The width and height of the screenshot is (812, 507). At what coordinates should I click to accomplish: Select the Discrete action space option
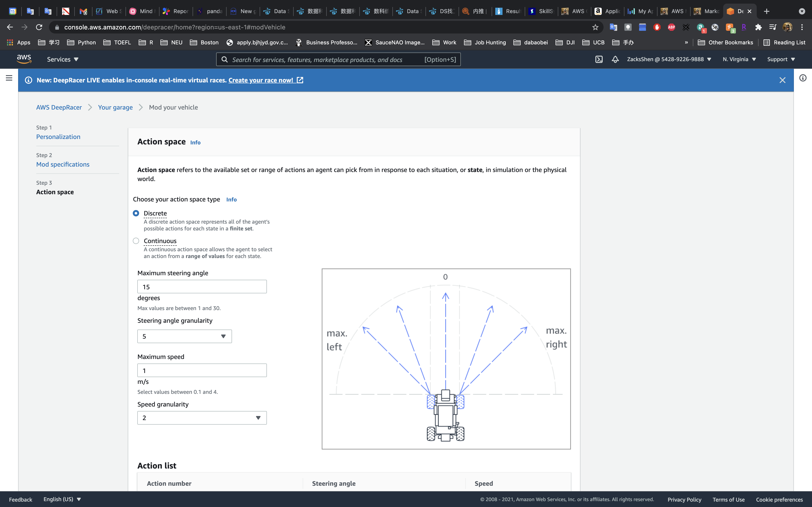click(136, 213)
